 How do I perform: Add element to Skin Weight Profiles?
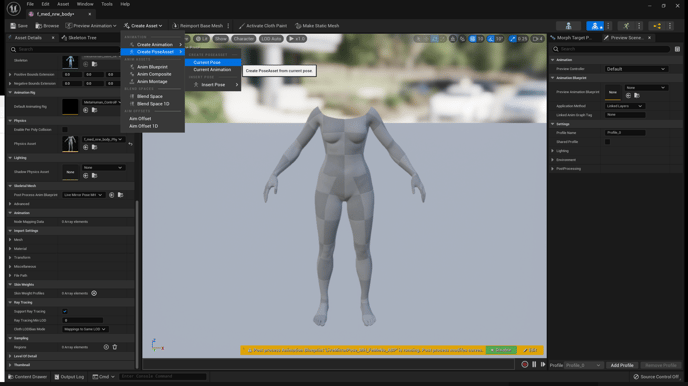pos(94,293)
